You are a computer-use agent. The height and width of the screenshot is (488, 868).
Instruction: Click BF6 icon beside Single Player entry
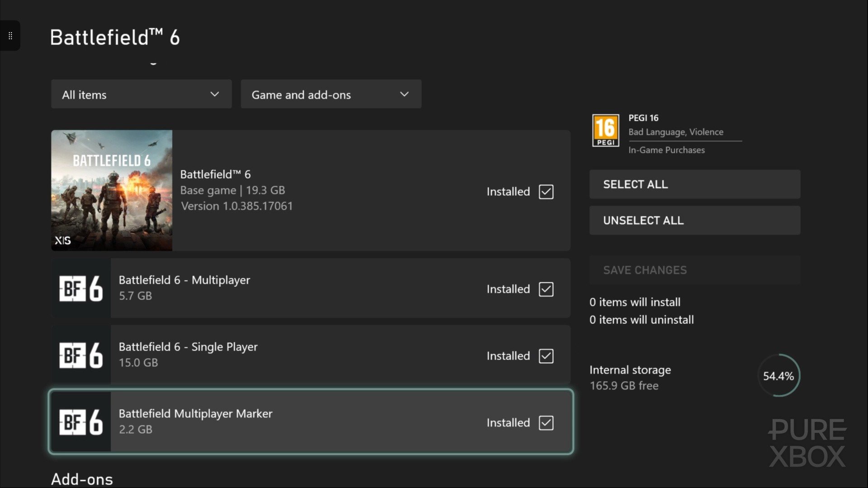click(81, 355)
